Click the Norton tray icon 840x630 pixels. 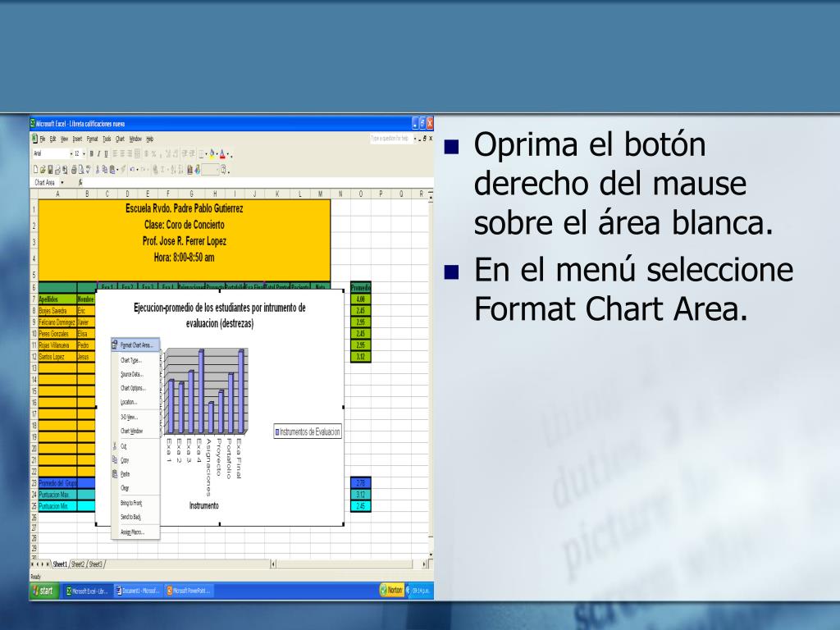click(x=391, y=591)
